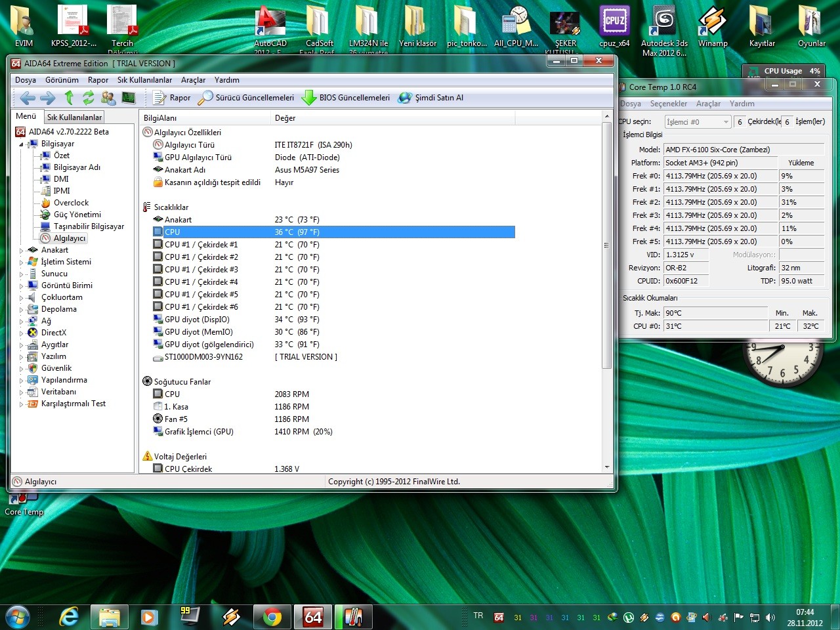Open the Araçlar menu in AIDA64

(x=193, y=80)
